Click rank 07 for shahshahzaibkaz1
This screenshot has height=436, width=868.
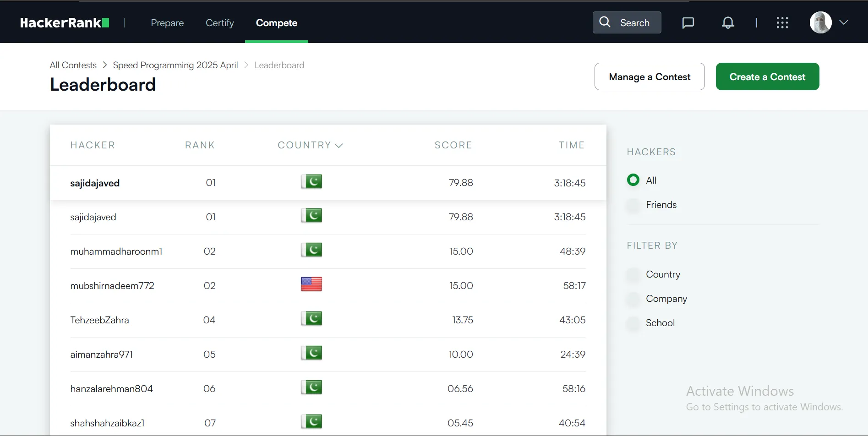[210, 423]
